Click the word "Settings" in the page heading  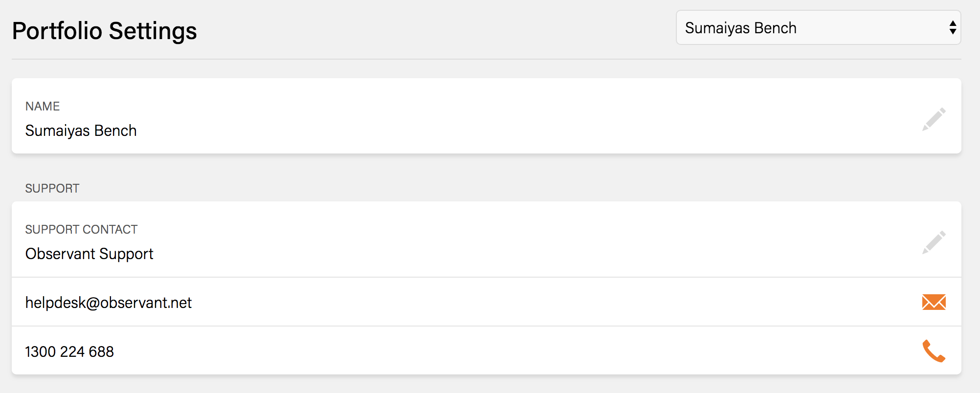(153, 31)
